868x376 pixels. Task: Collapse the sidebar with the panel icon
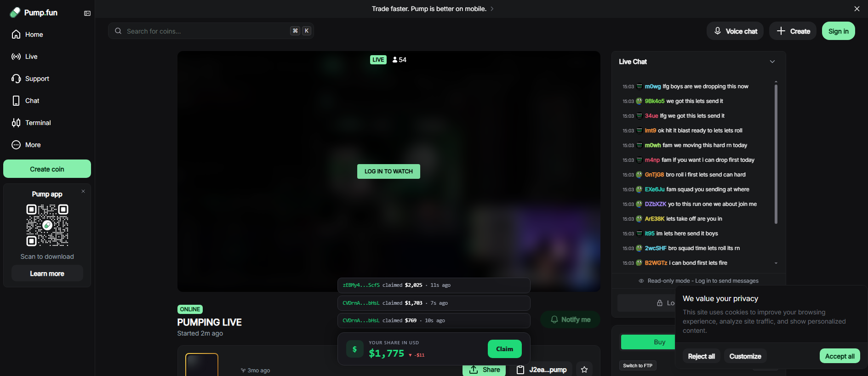coord(87,13)
